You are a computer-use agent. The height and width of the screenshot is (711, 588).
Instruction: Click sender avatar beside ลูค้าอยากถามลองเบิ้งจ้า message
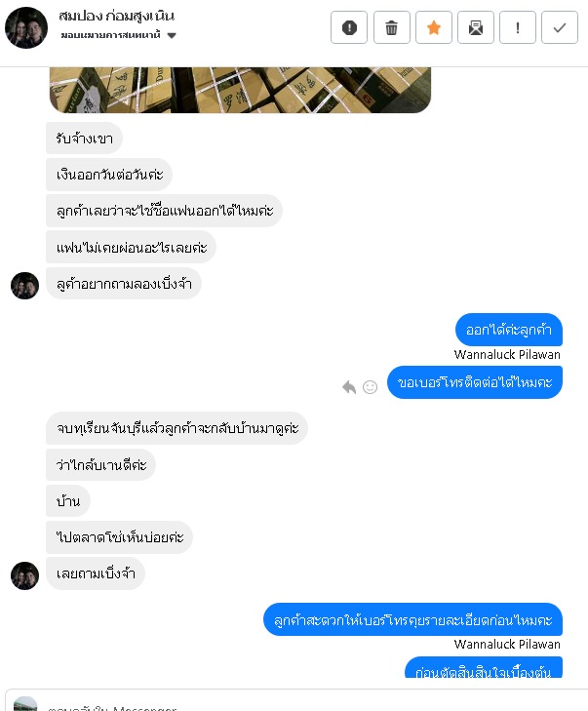pos(25,286)
